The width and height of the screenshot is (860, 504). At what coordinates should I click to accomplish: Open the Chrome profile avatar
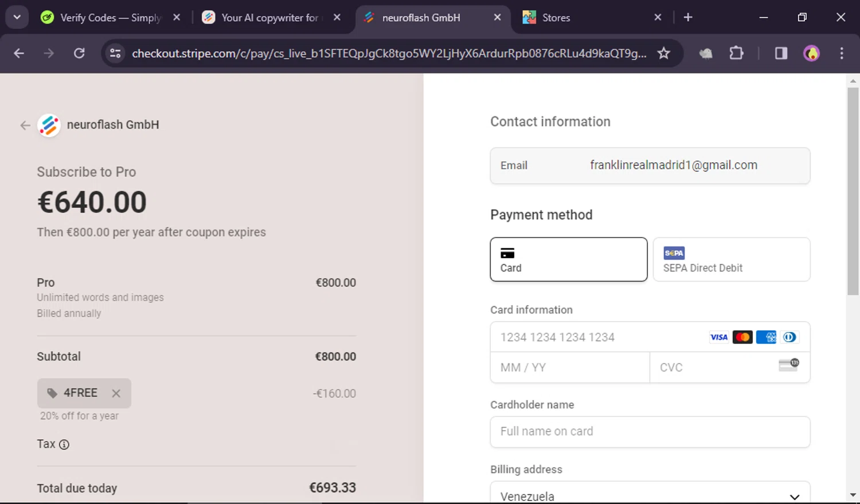click(x=811, y=53)
